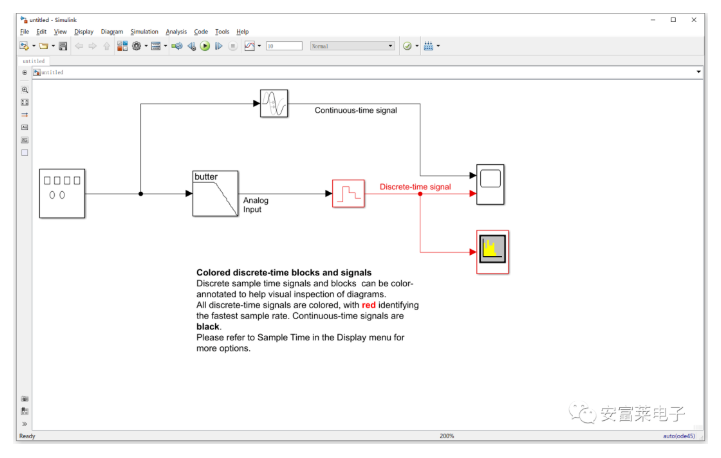Open Model Configuration Parameters gear icon
721x458 pixels.
coord(137,46)
